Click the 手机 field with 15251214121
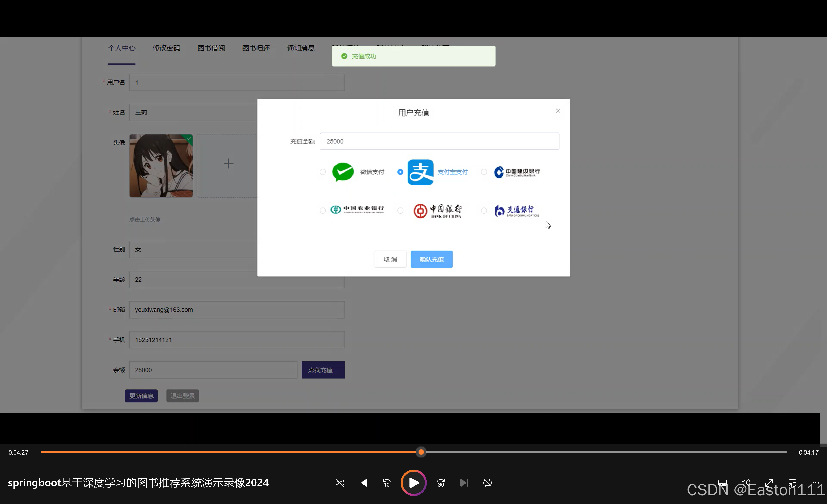This screenshot has height=504, width=827. tap(237, 340)
